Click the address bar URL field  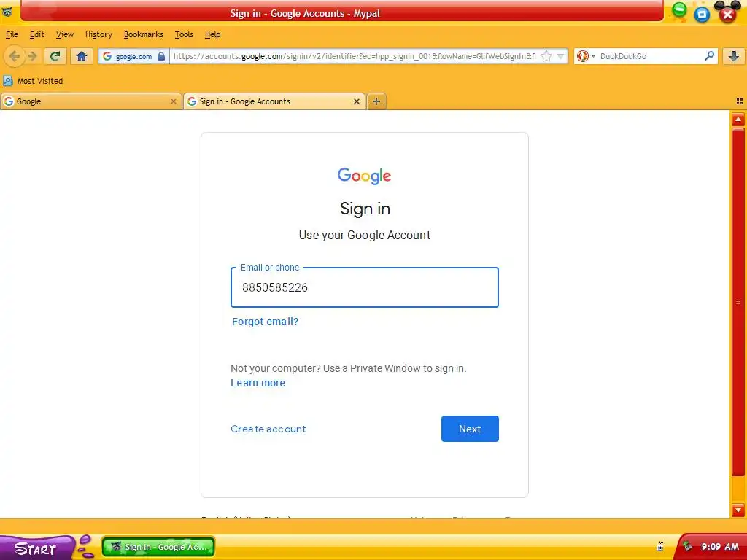point(355,56)
